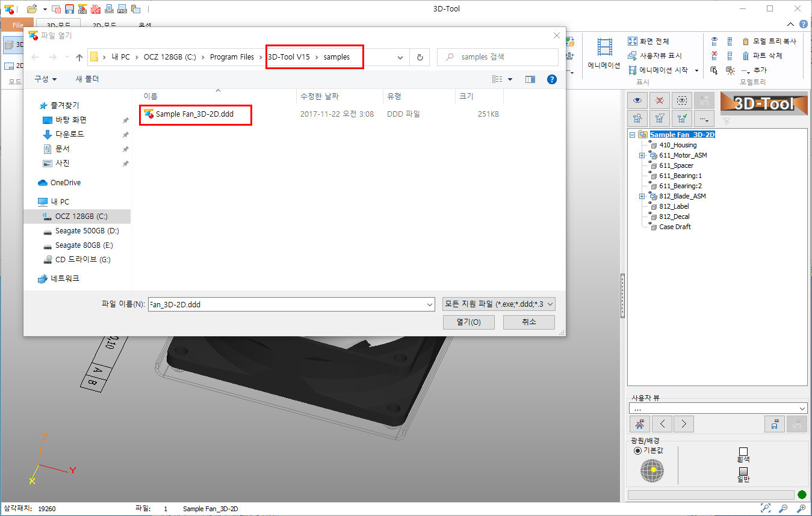
Task: Click search-in-tree magnifier button
Action: coord(637,118)
